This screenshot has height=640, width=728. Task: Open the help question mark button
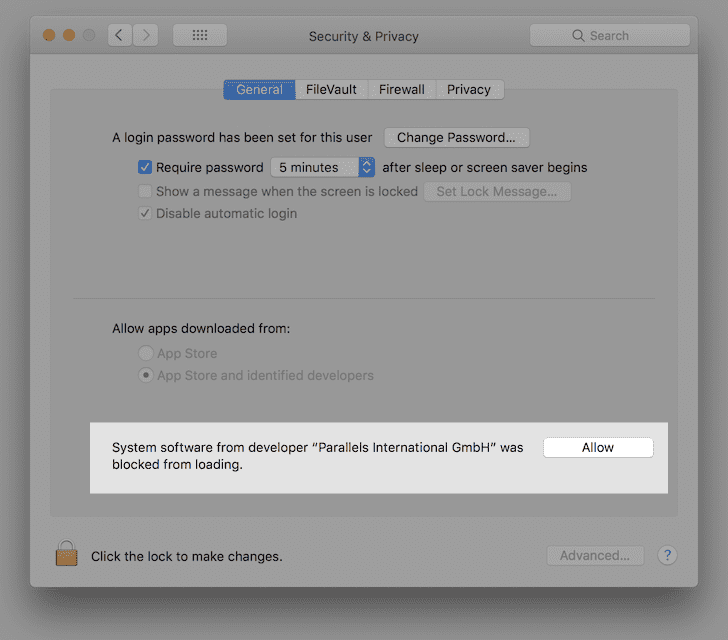668,555
